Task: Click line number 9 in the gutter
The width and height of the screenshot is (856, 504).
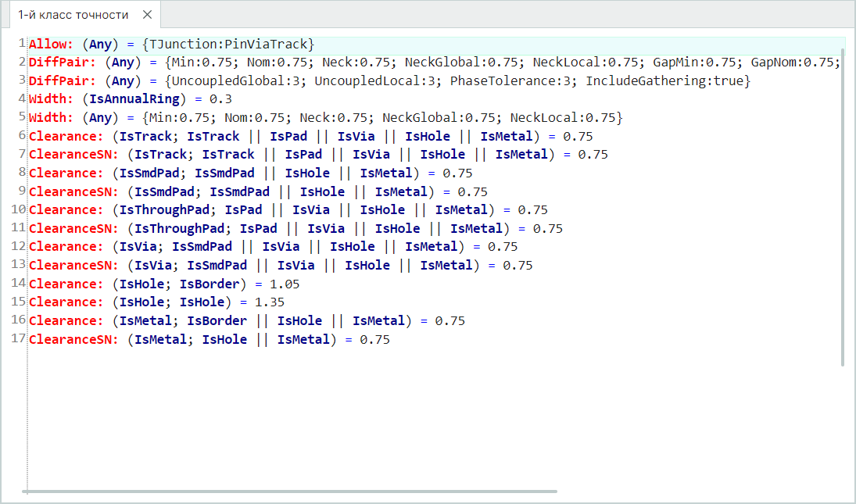Action: (x=21, y=191)
